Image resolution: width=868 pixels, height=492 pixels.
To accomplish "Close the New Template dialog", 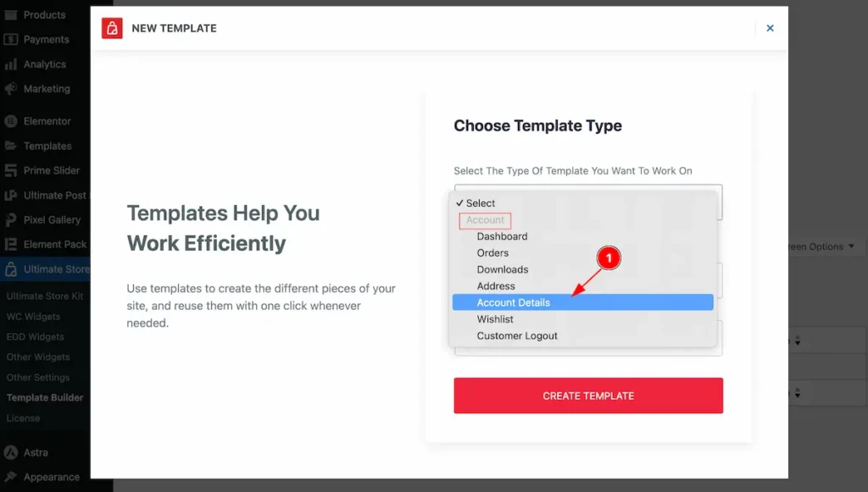I will click(x=770, y=28).
